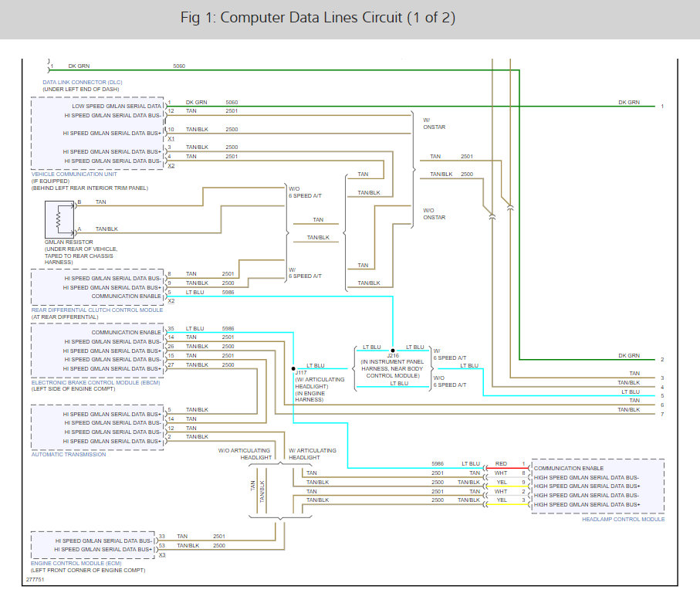
Task: Select "COMMUNICATION ENABLE" in EBCM module
Action: click(127, 333)
